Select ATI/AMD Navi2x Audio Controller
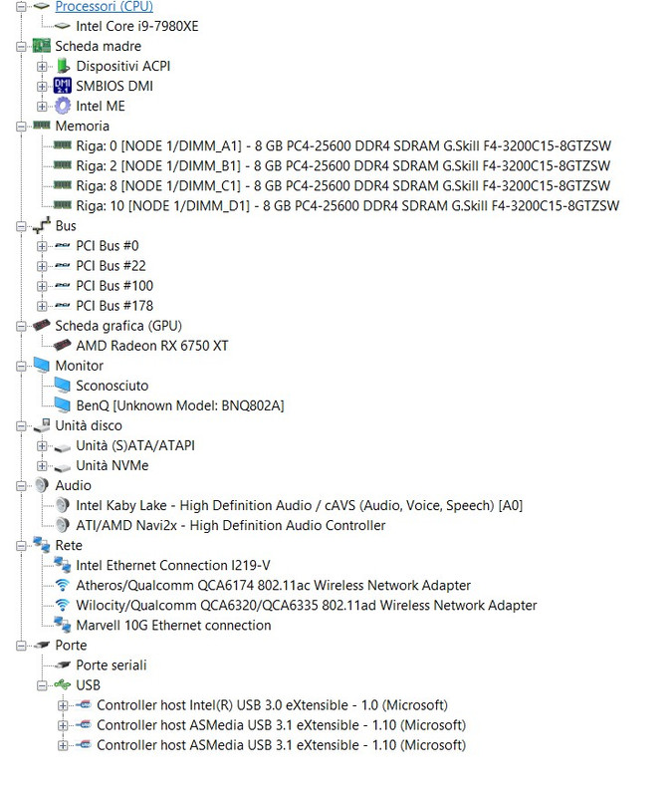Viewport: 672px width, 797px height. pos(231,526)
